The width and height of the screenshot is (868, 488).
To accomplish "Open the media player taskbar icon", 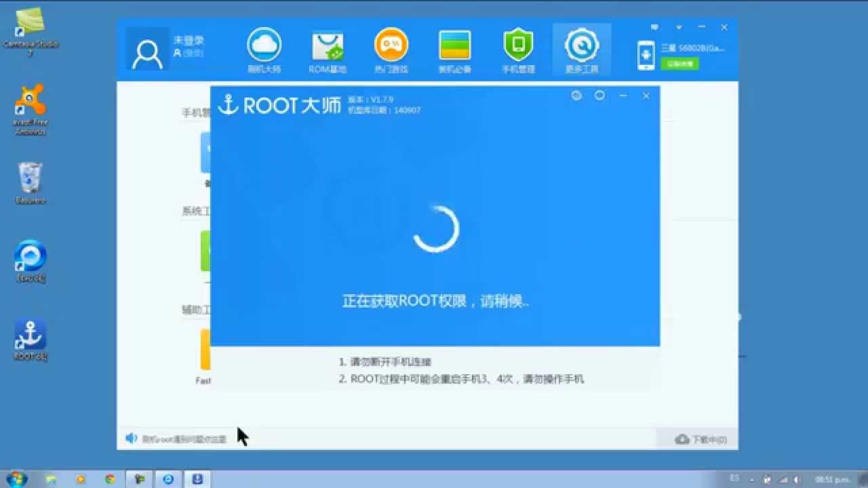I will pos(81,479).
